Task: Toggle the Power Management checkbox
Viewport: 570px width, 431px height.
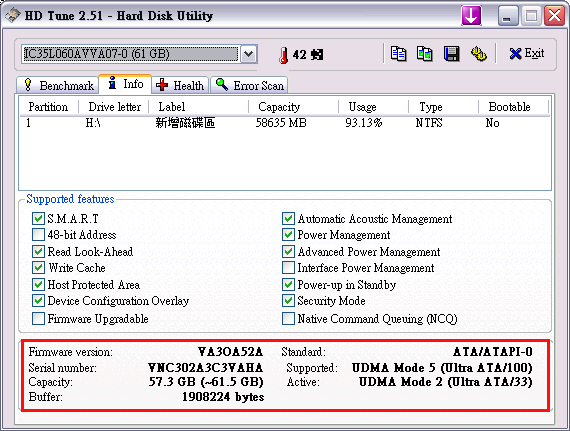Action: [x=288, y=235]
